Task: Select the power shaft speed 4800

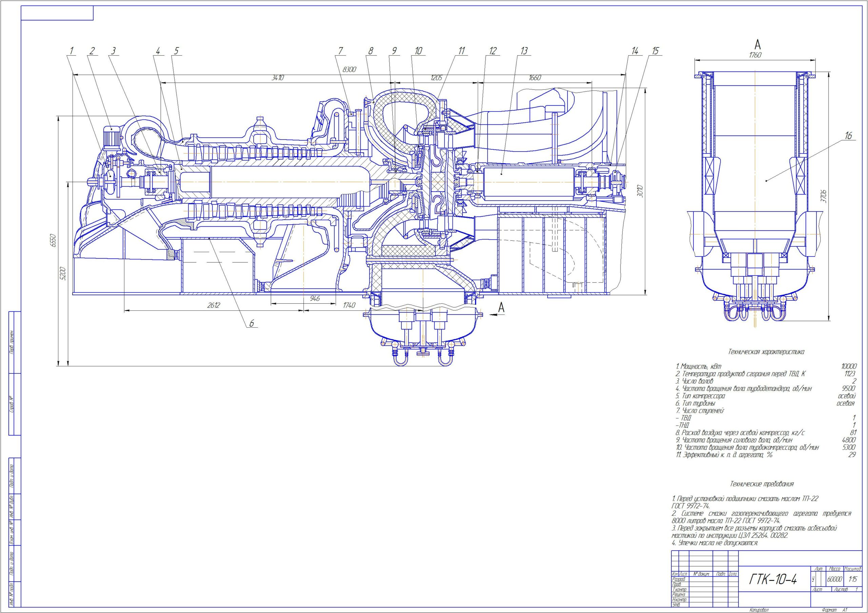Action: click(x=848, y=440)
